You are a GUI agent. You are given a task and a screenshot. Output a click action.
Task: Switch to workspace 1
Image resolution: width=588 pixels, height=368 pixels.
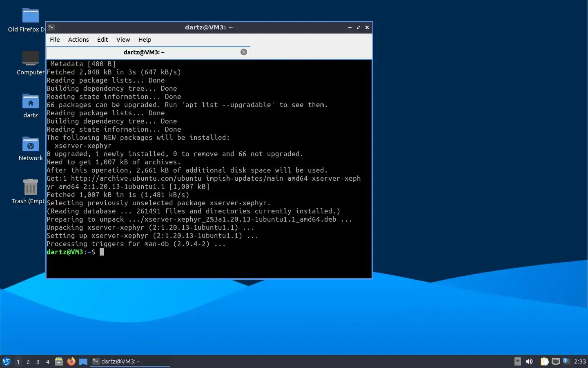18,362
